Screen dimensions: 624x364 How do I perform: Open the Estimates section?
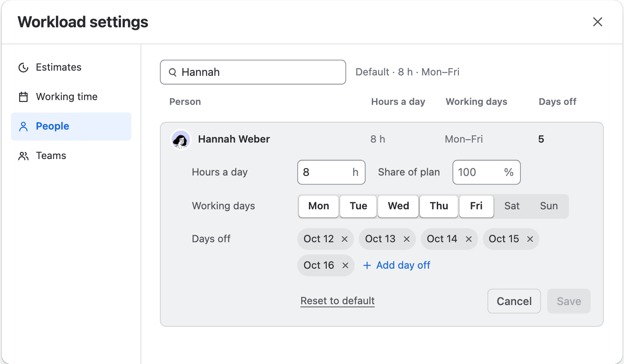coord(71,67)
